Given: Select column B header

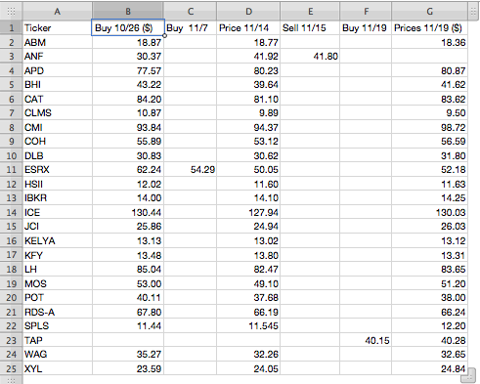Looking at the screenshot, I should coord(128,12).
